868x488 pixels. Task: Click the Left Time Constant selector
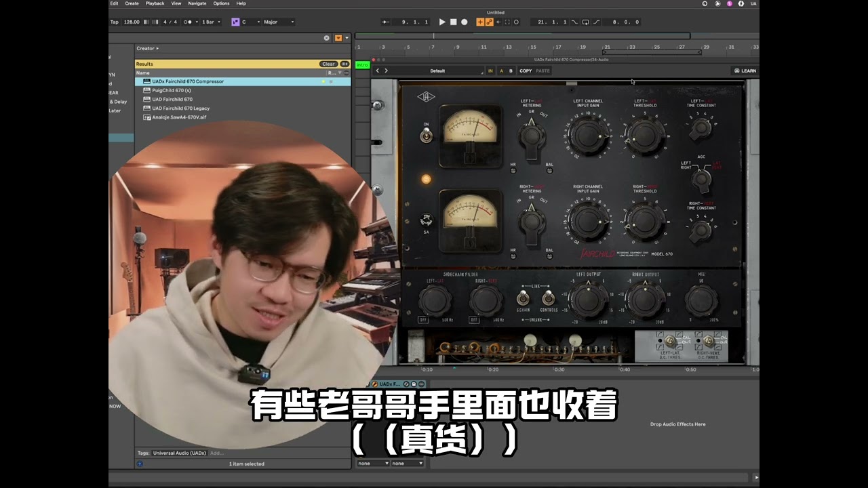point(701,128)
